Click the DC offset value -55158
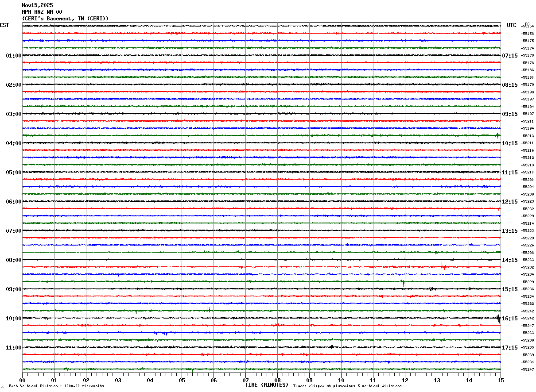The width and height of the screenshot is (536, 392). (x=528, y=34)
